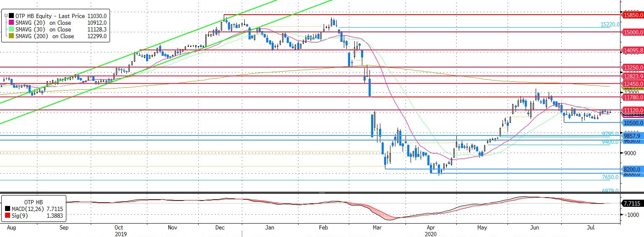Click the May month axis label
644x237 pixels.
coord(482,227)
